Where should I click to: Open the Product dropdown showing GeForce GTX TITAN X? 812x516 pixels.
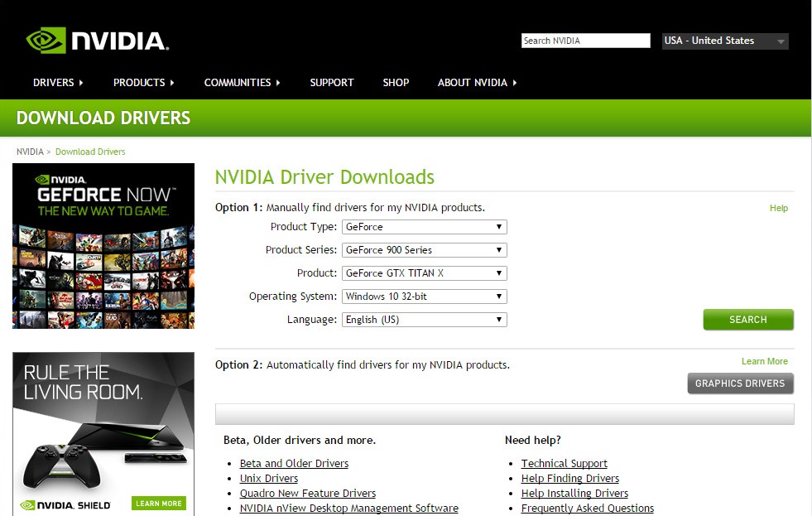[x=424, y=273]
